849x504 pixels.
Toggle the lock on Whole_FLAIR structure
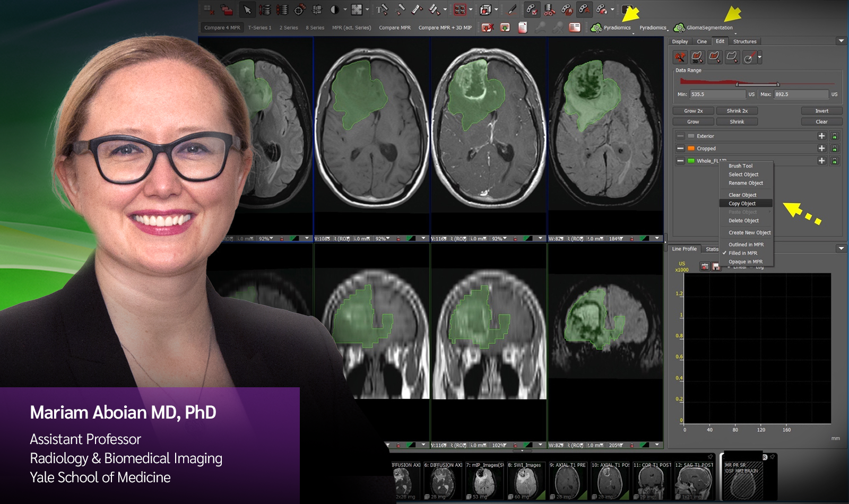point(834,161)
